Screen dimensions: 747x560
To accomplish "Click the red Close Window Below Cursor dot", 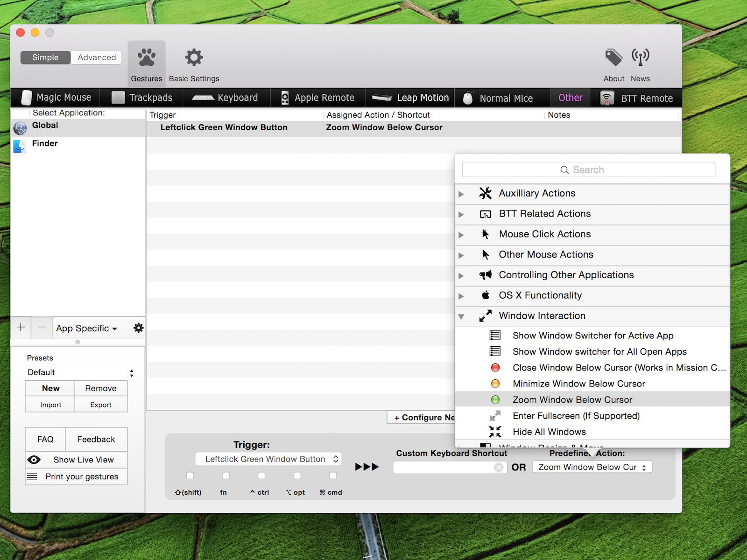I will 495,368.
